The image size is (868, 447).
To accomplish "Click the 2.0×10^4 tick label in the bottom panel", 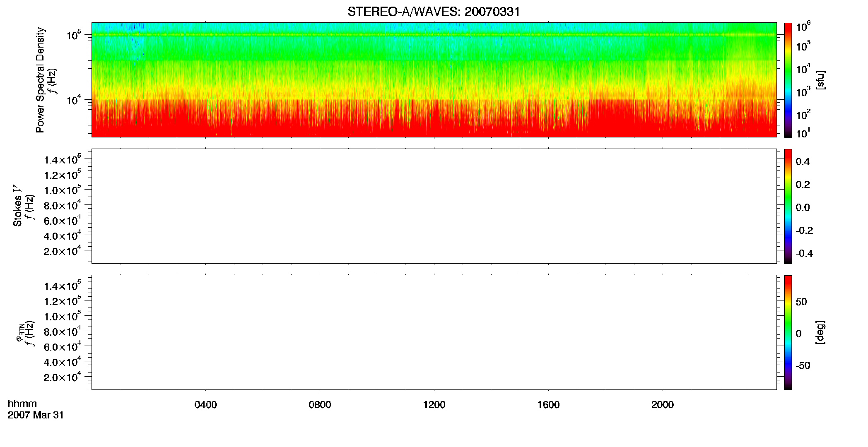I will [x=63, y=377].
